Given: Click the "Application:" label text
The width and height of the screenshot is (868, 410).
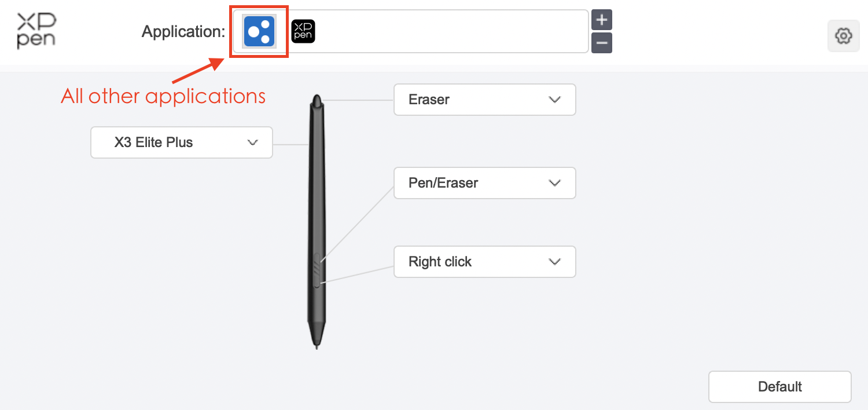Looking at the screenshot, I should tap(183, 31).
